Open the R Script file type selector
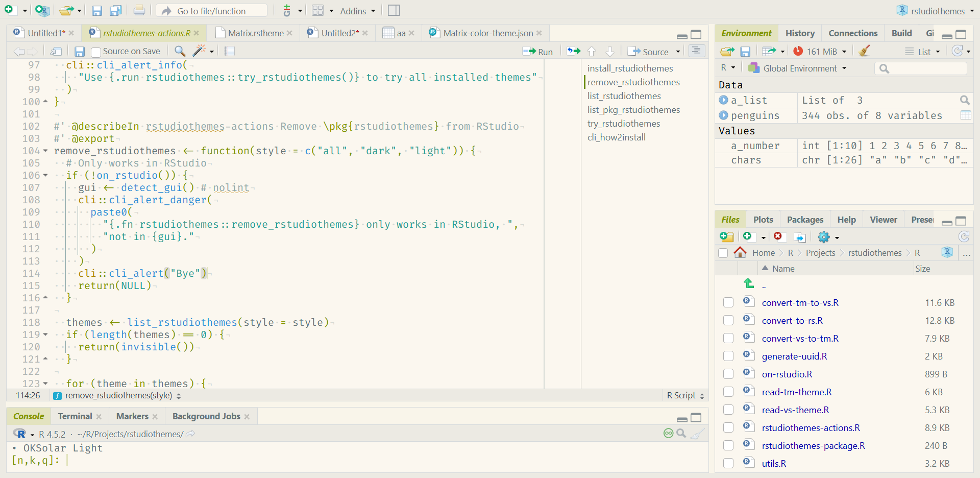 click(685, 395)
